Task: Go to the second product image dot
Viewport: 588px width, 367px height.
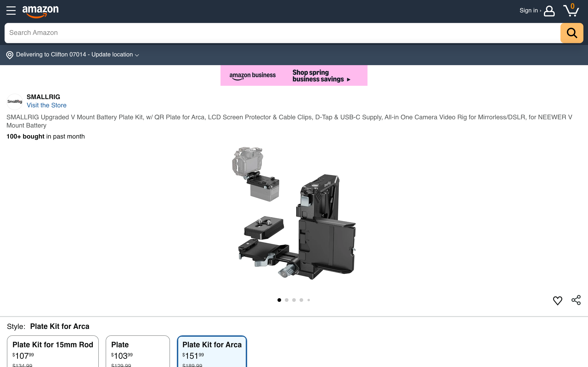Action: point(286,300)
